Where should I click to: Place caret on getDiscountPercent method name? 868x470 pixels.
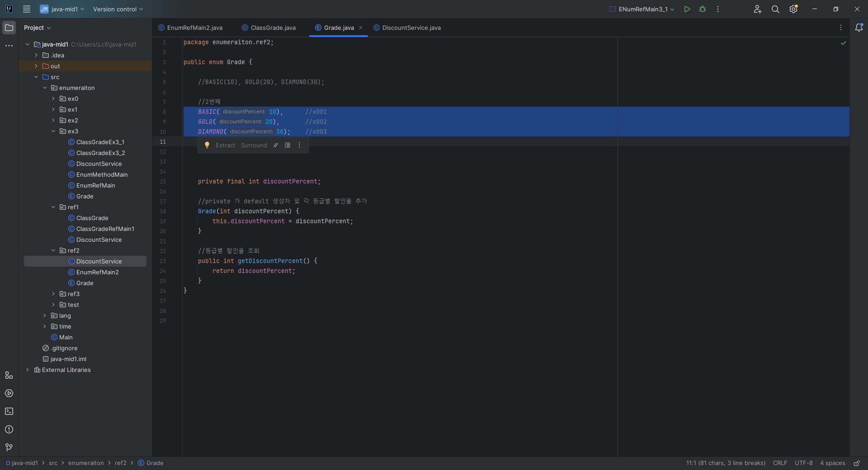tap(270, 261)
